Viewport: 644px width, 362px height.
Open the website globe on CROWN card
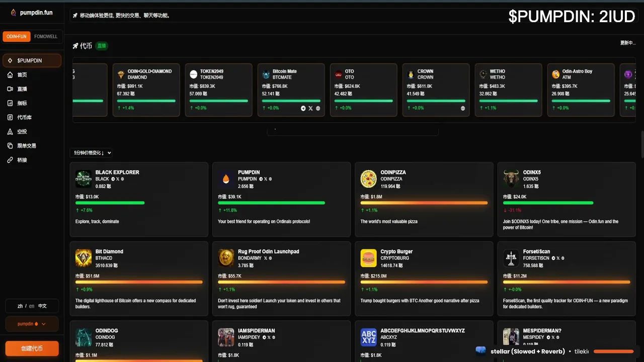[x=463, y=108]
